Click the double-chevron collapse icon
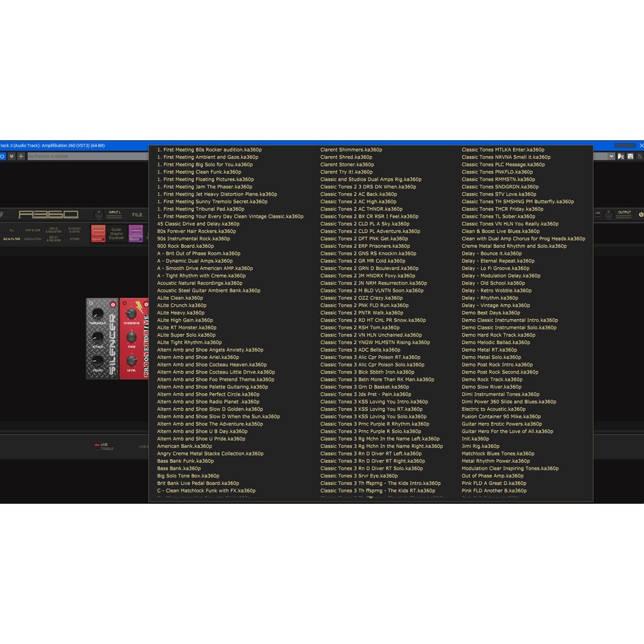The width and height of the screenshot is (644, 644). (x=11, y=157)
